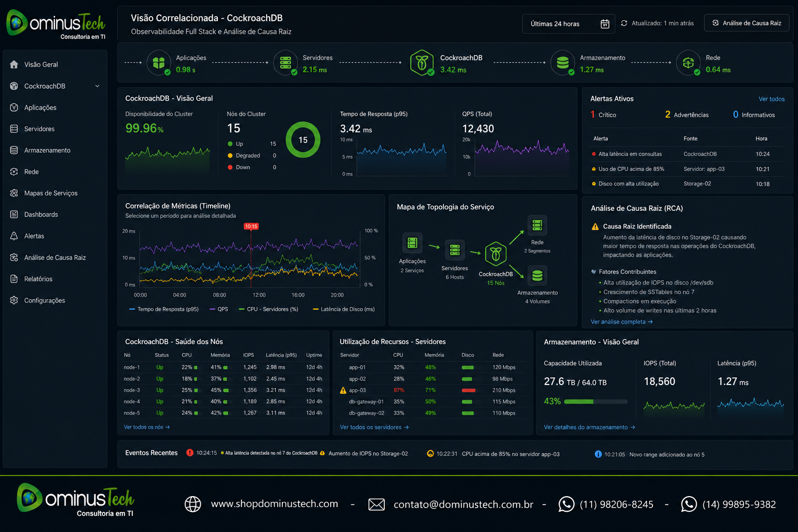Screen dimensions: 798x532
Task: Click the 2 Advertências alert counter
Action: pyautogui.click(x=687, y=115)
